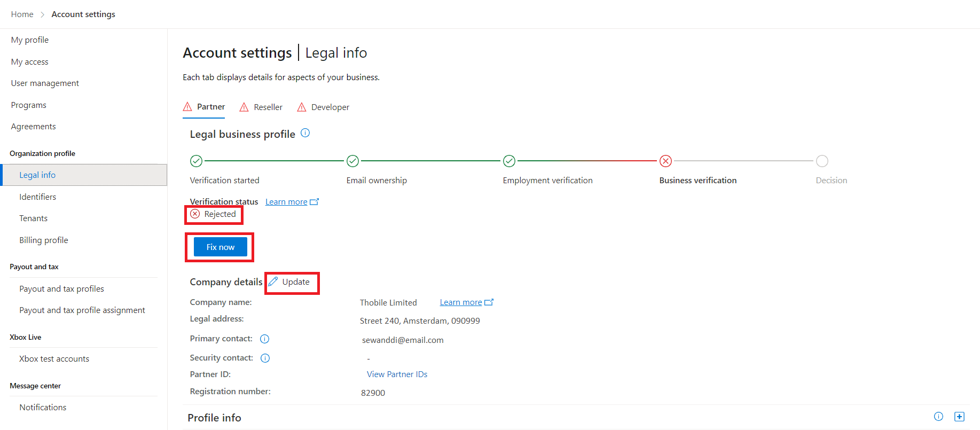The width and height of the screenshot is (980, 430).
Task: Click the Email ownership completed step icon
Action: [x=352, y=161]
